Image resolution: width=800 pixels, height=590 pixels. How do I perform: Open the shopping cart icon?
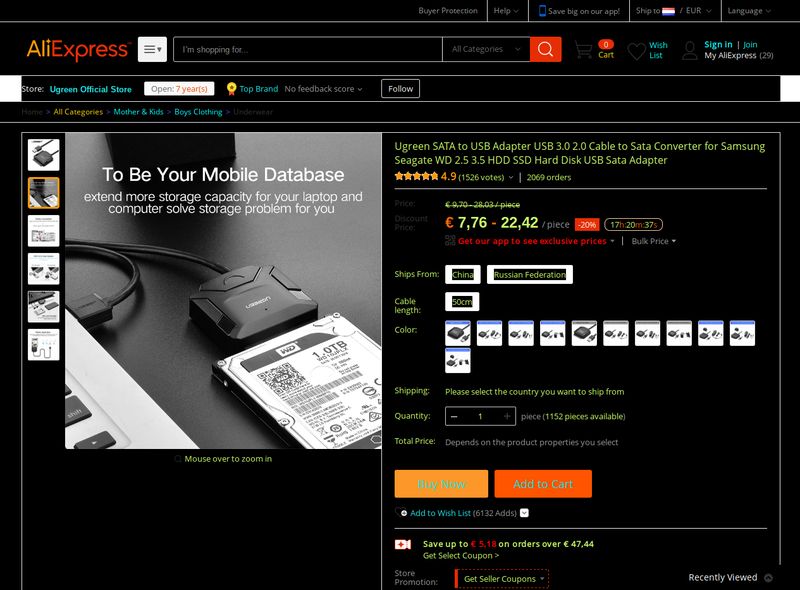pos(583,50)
